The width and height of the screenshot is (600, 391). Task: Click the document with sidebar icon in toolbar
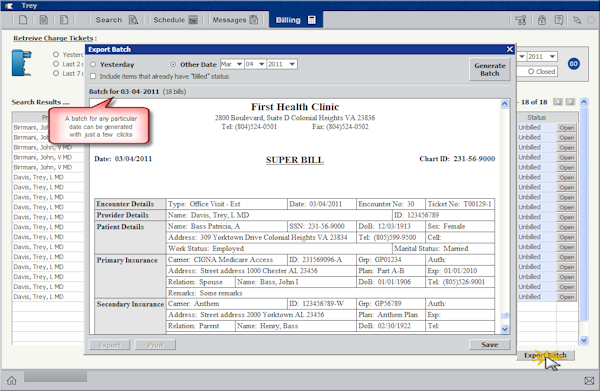pyautogui.click(x=64, y=20)
